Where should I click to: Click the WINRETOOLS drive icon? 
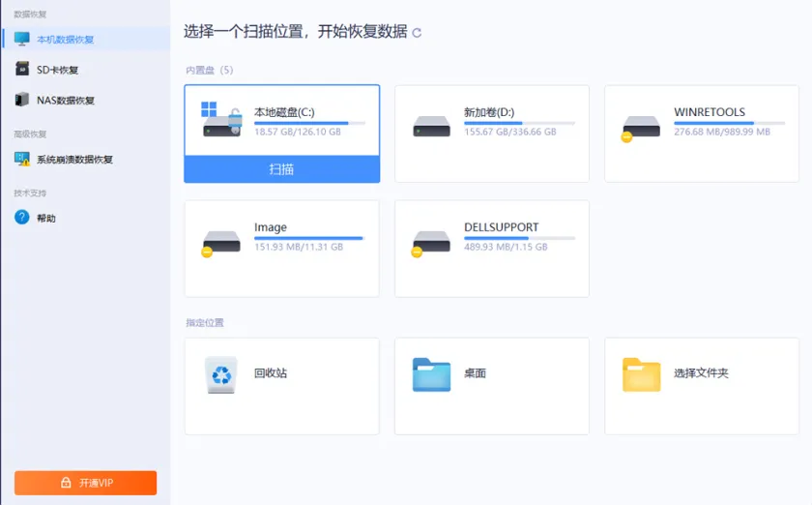[641, 128]
